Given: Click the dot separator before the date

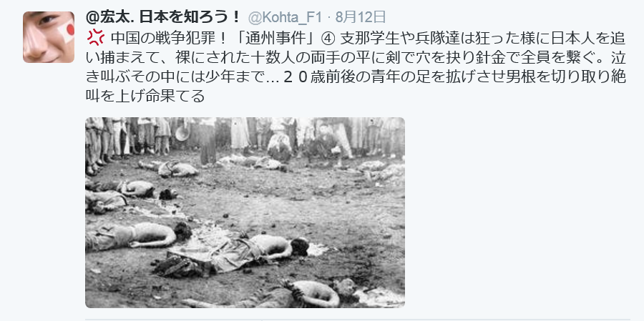Looking at the screenshot, I should tap(329, 18).
